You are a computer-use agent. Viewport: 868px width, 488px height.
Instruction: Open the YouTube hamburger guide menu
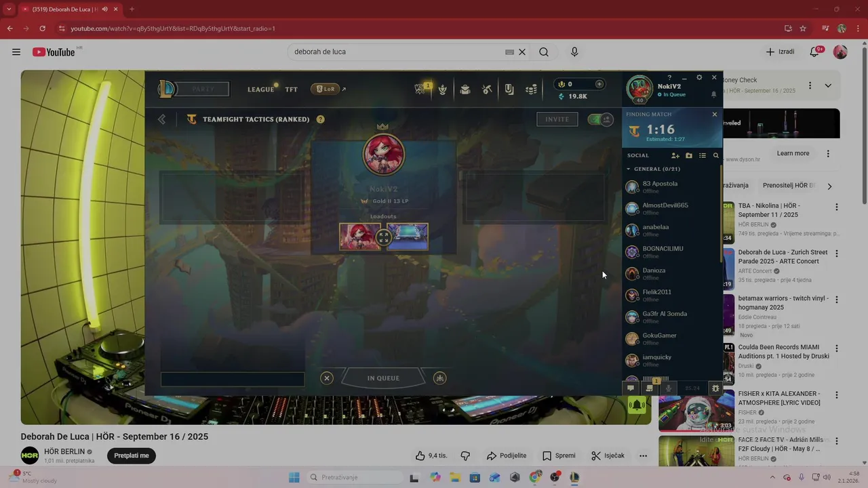pos(16,52)
